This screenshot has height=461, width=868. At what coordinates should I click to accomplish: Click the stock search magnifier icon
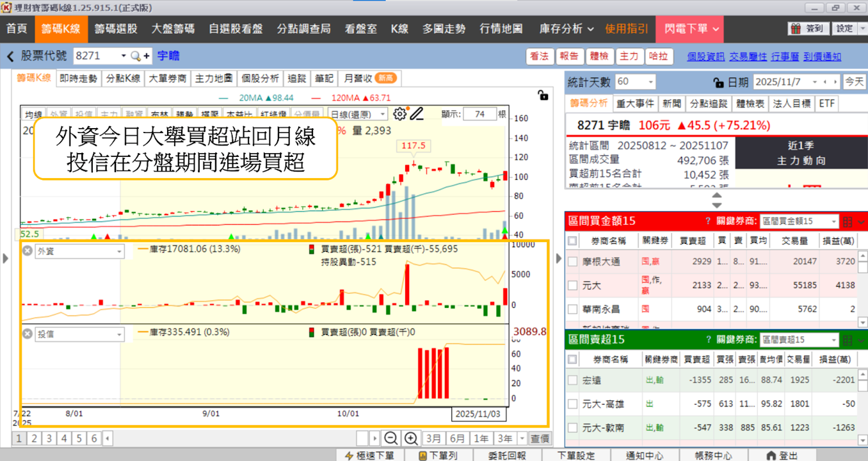click(135, 56)
